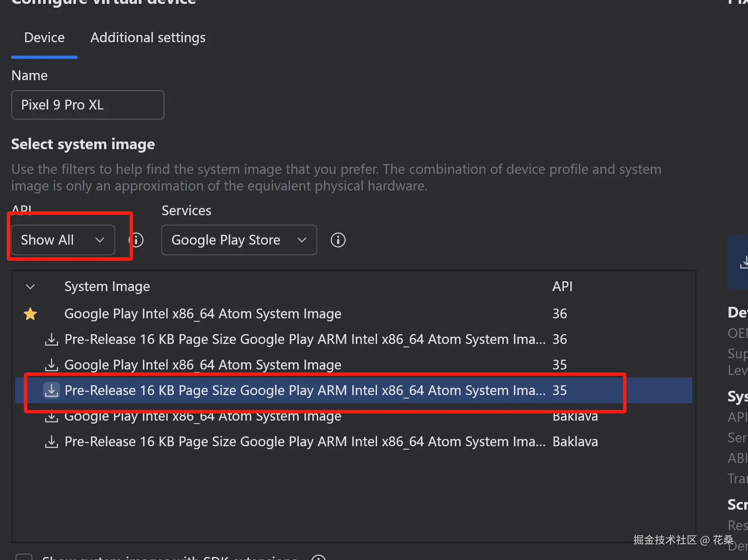Click the System Image column header
The height and width of the screenshot is (560, 748).
[107, 287]
